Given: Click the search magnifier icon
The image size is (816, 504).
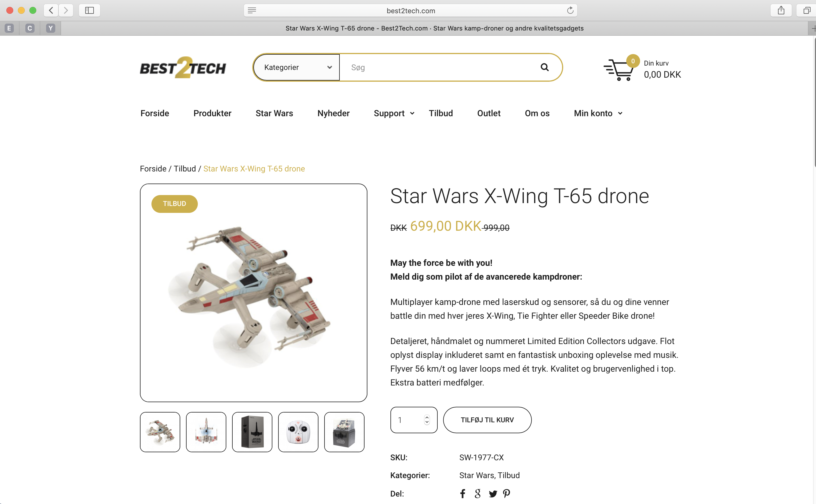Looking at the screenshot, I should pos(544,67).
